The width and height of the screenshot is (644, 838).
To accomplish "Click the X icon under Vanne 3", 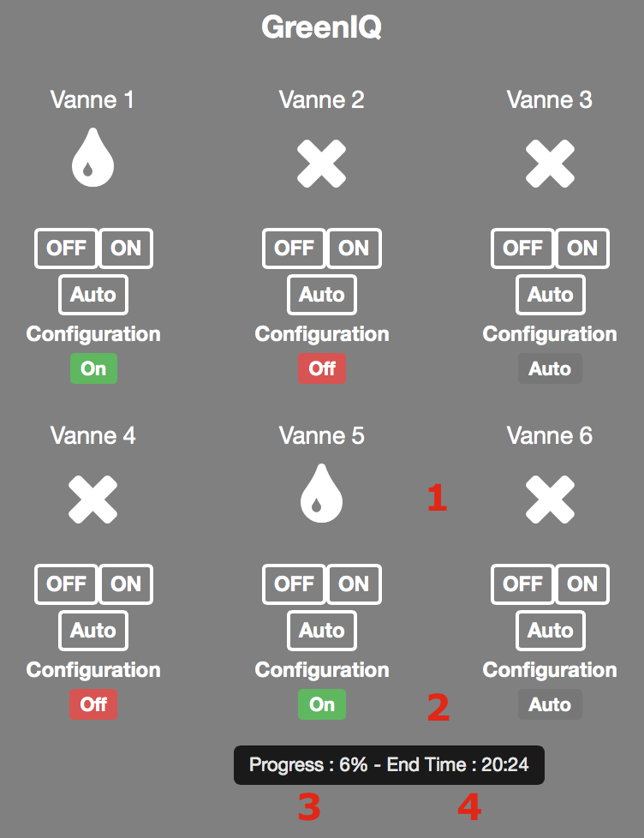I will point(550,164).
